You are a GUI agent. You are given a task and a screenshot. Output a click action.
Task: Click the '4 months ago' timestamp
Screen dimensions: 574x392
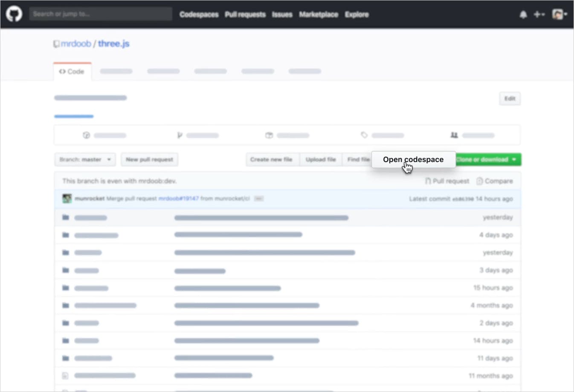point(492,306)
